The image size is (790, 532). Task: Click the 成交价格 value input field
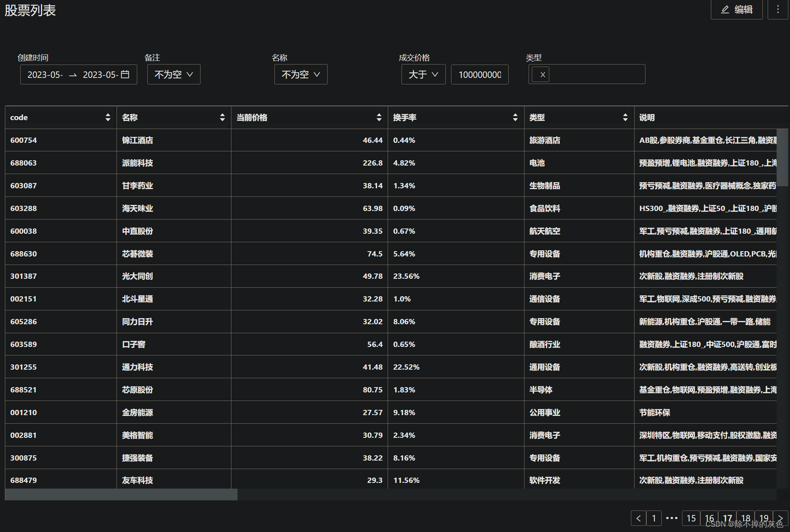coord(479,74)
